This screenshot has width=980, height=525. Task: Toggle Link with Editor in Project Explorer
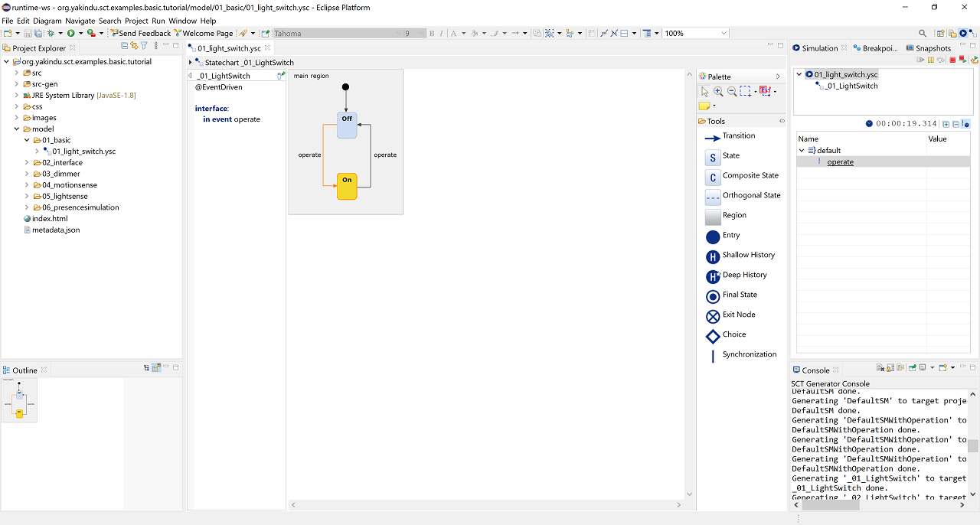point(134,47)
